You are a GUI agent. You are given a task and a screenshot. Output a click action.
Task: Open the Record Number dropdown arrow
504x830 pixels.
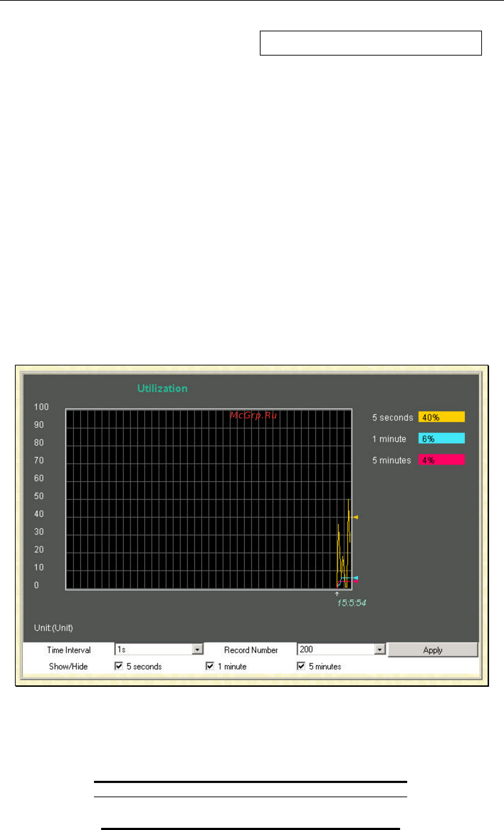(380, 649)
